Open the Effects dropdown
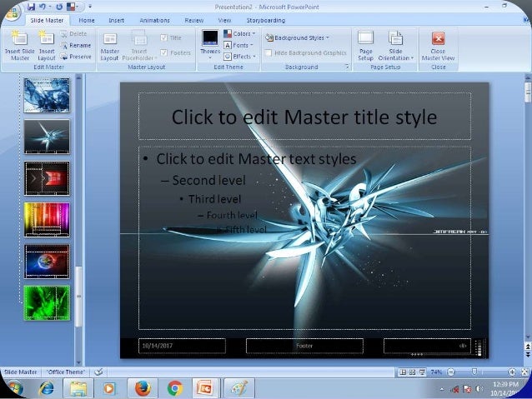Image resolution: width=532 pixels, height=399 pixels. 239,57
